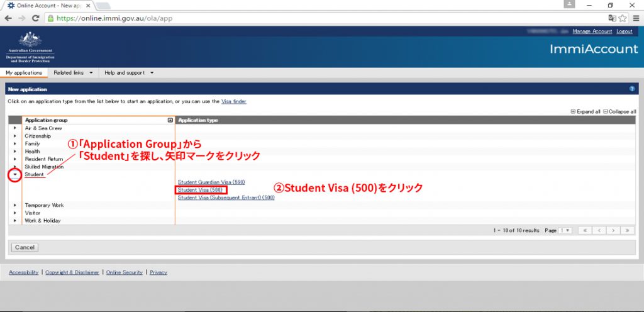Switch to the My applications tab

point(24,73)
